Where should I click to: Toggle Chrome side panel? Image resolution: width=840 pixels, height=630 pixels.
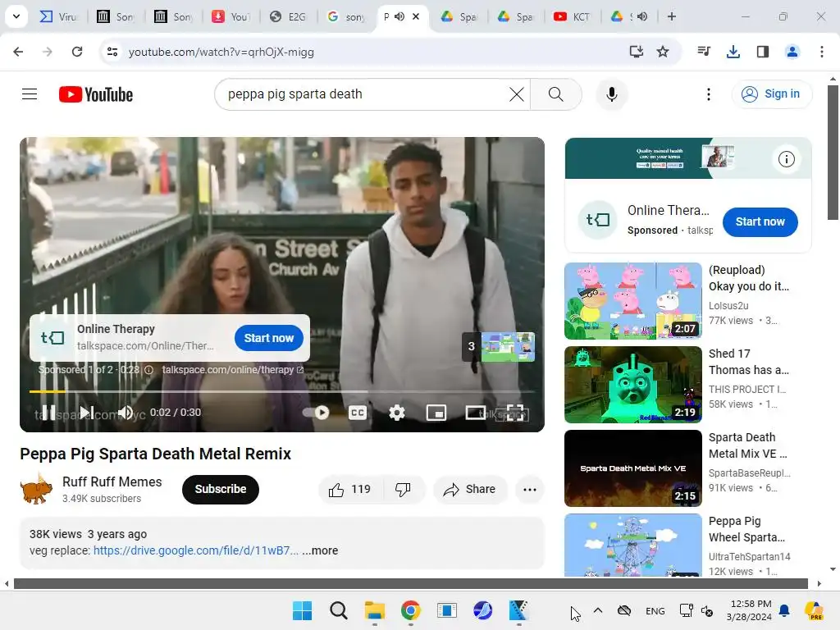pos(762,52)
